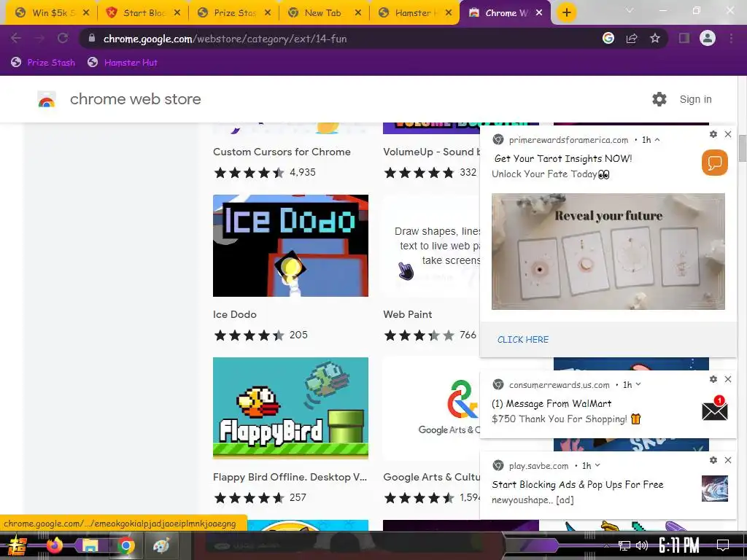
Task: Open settings gear on consumerrewards notification
Action: (713, 379)
